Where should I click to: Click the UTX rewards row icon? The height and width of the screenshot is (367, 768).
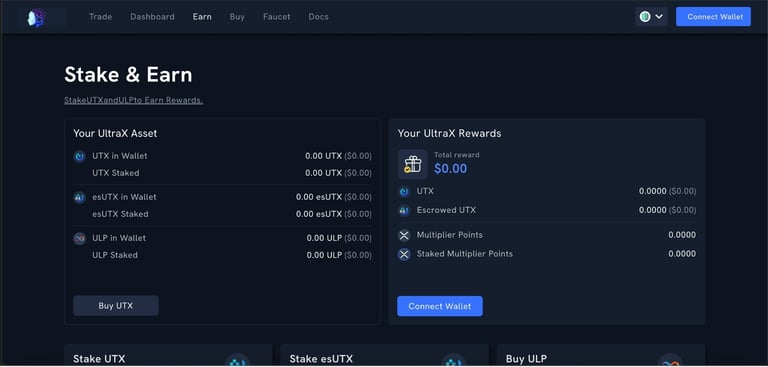404,192
